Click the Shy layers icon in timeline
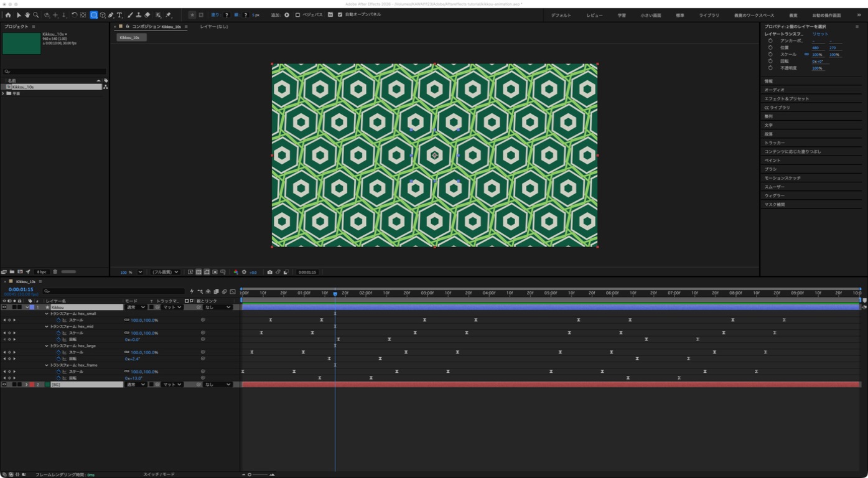Image resolution: width=868 pixels, height=478 pixels. coord(208,291)
